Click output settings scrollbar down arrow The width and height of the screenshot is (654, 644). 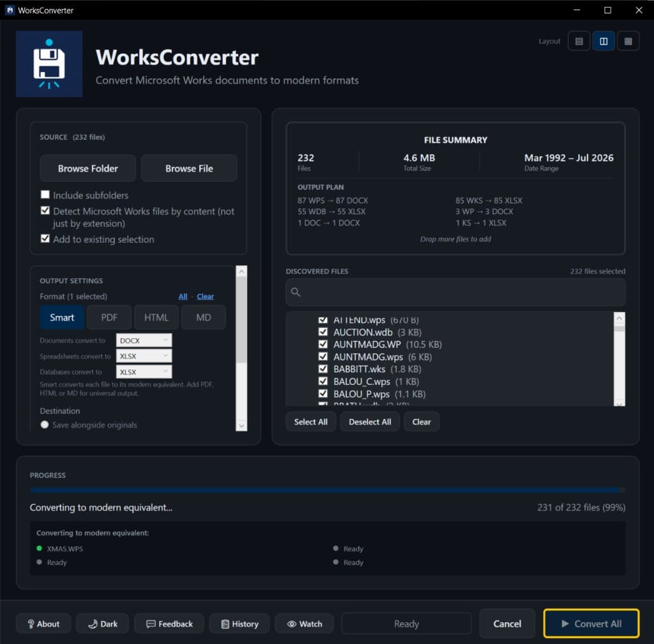[241, 426]
